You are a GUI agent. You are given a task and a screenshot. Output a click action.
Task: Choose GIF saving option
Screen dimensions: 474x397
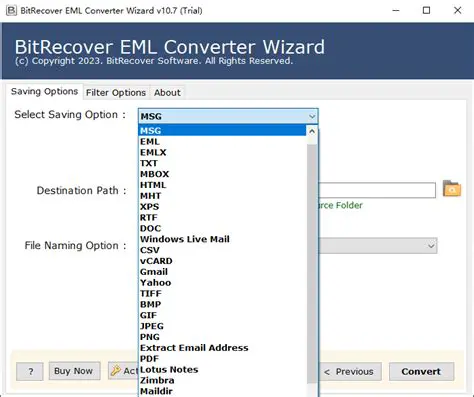click(222, 315)
